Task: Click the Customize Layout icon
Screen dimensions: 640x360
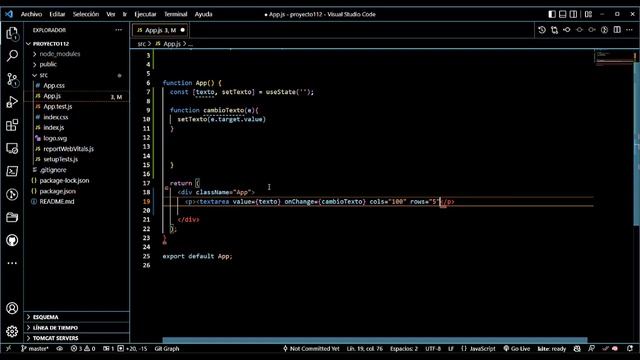Action: (588, 14)
